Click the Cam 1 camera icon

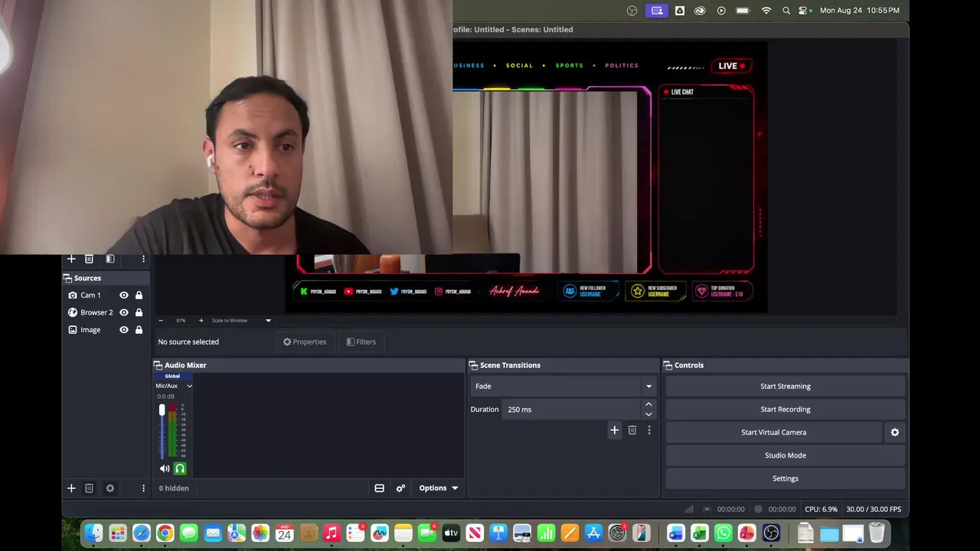click(73, 295)
